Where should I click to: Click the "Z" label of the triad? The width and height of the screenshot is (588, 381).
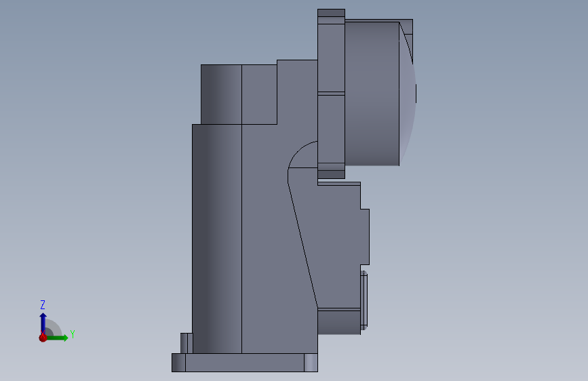point(43,304)
